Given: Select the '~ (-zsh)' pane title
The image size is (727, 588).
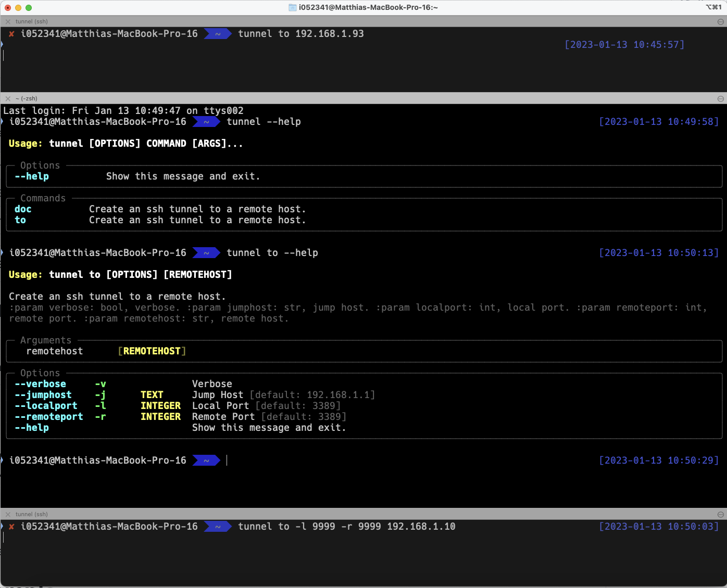Looking at the screenshot, I should tap(27, 99).
